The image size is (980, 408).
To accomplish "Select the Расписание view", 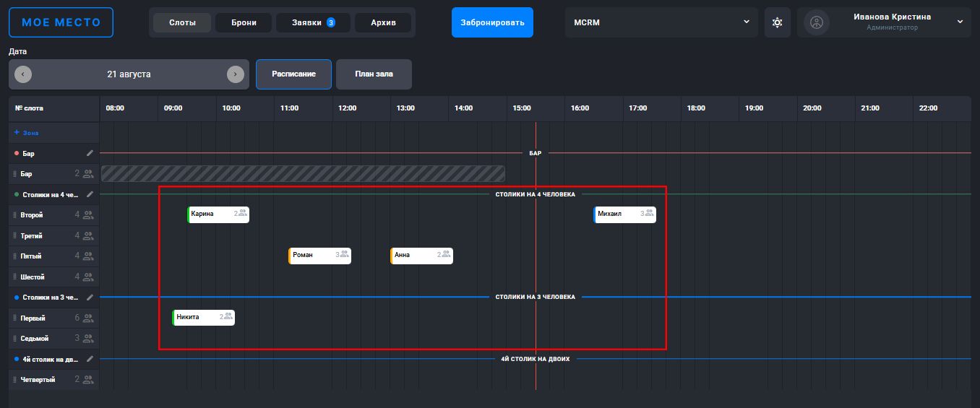I will tap(293, 74).
